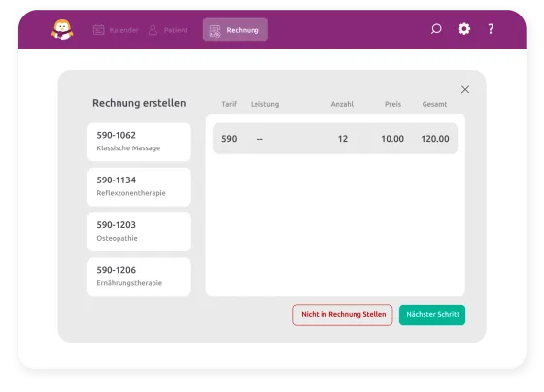Click the Leistung column header

pyautogui.click(x=264, y=104)
